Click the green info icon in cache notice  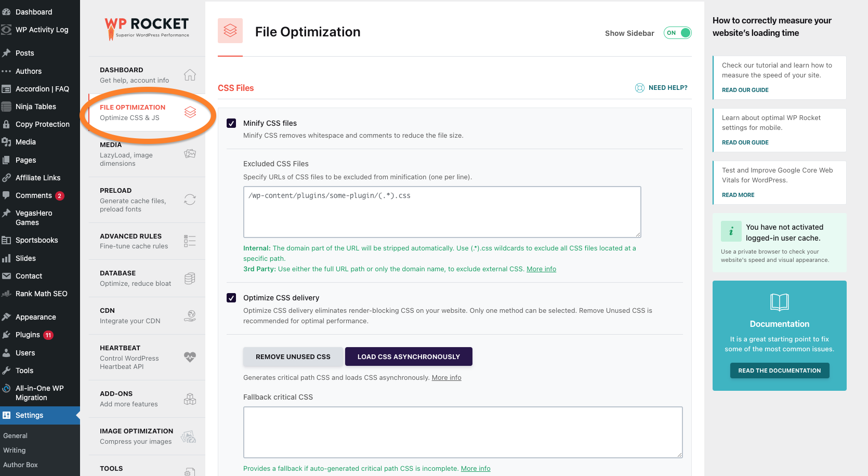(731, 231)
